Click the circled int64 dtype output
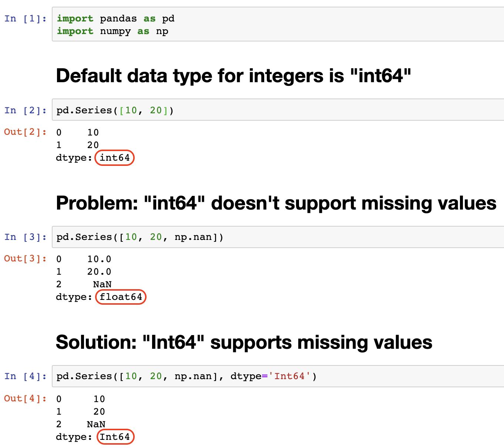The image size is (504, 448). 115,158
